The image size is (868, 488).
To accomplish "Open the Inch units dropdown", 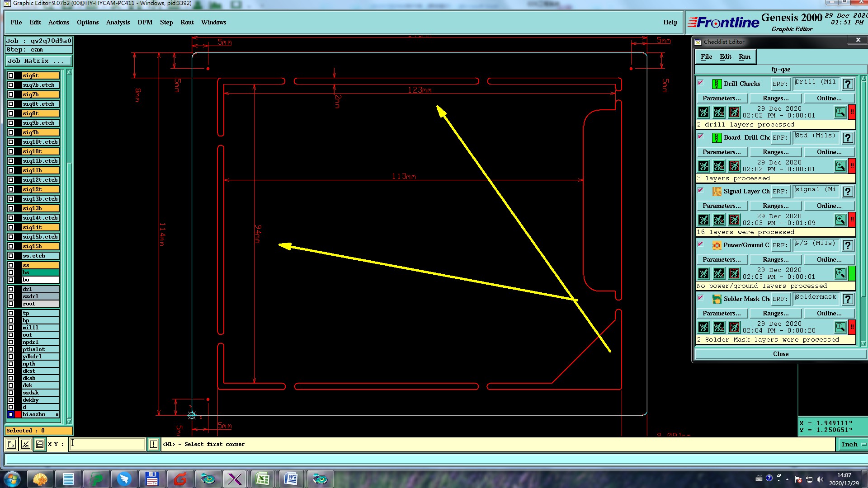I will click(x=853, y=444).
